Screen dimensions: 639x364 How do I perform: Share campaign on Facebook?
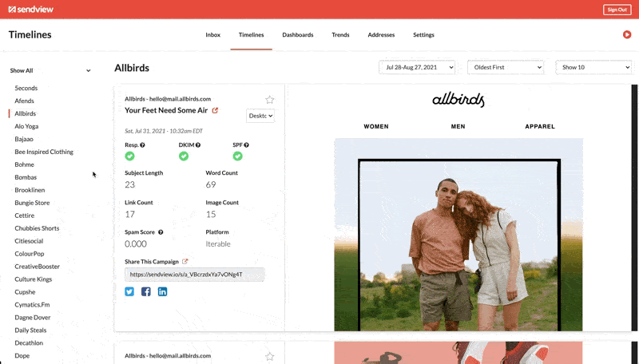click(x=146, y=291)
